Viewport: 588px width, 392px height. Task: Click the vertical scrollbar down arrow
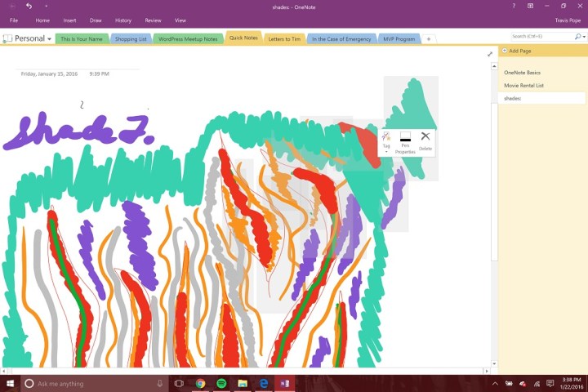pyautogui.click(x=494, y=363)
